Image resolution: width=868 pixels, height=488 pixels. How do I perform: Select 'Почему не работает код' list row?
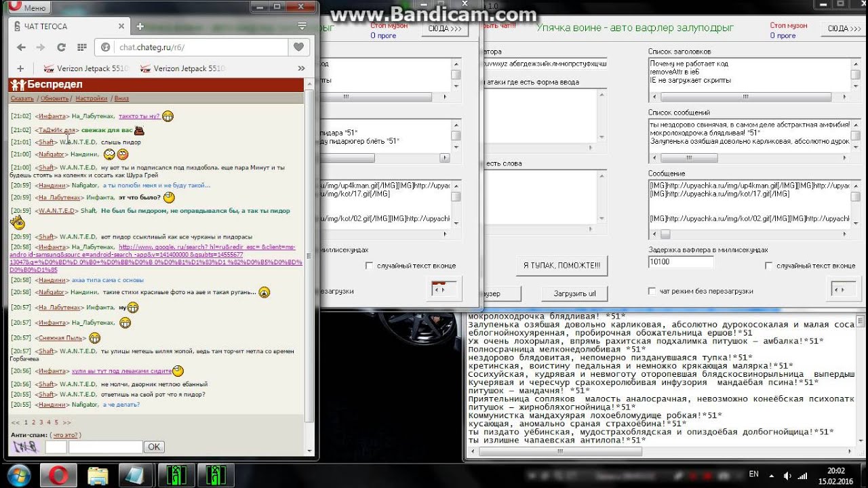pos(688,64)
